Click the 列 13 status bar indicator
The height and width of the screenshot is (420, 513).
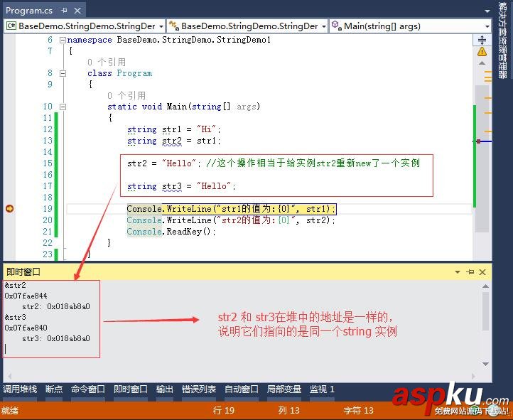click(x=289, y=410)
